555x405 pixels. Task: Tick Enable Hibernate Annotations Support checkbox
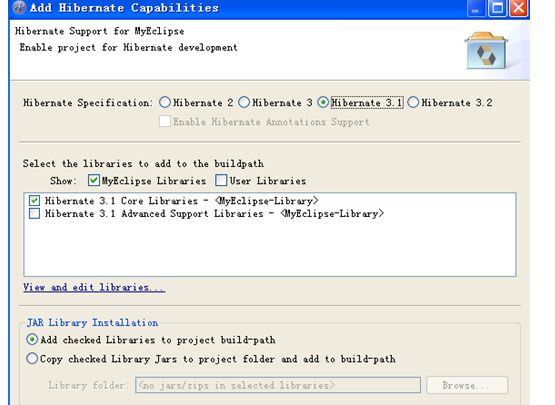tap(165, 121)
